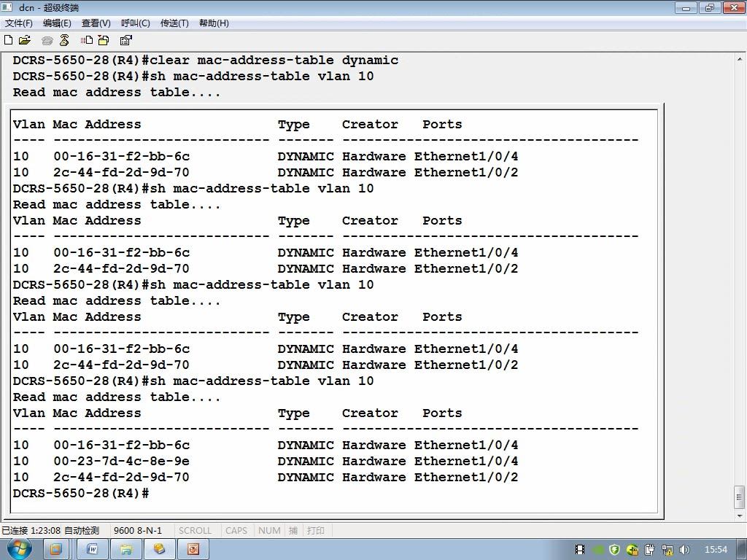Click the 15:54 taskbar clock
This screenshot has width=747, height=560.
pos(716,550)
